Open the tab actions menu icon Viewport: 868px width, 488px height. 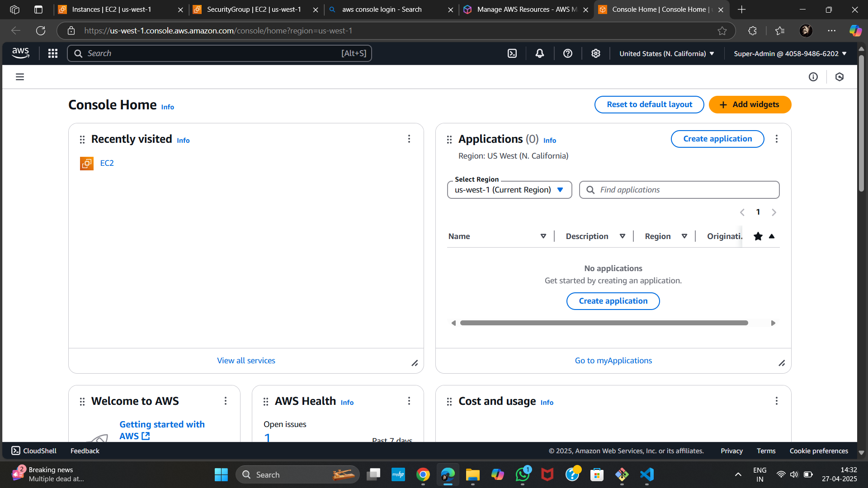click(38, 9)
